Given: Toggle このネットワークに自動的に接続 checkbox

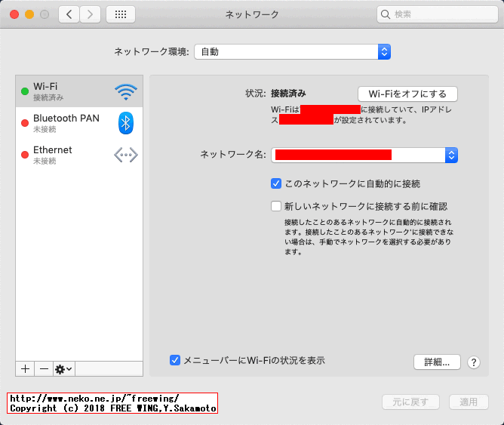Looking at the screenshot, I should [x=276, y=183].
